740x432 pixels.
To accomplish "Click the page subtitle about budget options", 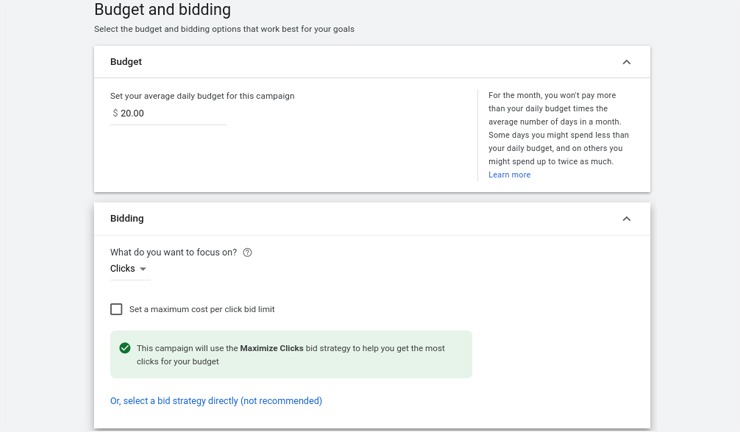I will pos(224,29).
